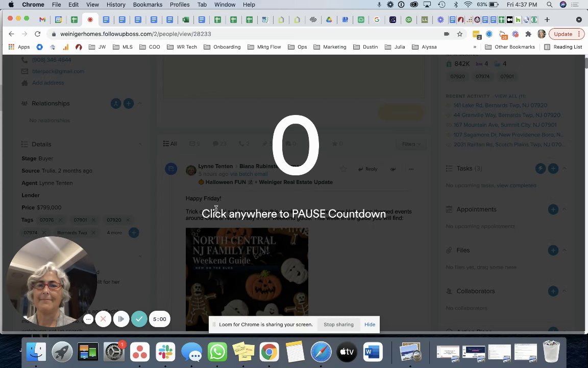
Task: Switch to the Google Drive tab
Action: tap(329, 19)
